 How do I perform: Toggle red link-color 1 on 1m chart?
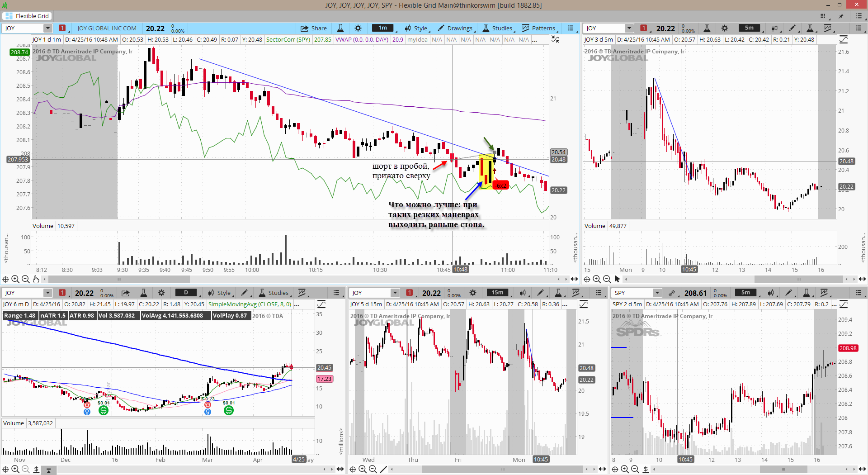click(x=62, y=28)
